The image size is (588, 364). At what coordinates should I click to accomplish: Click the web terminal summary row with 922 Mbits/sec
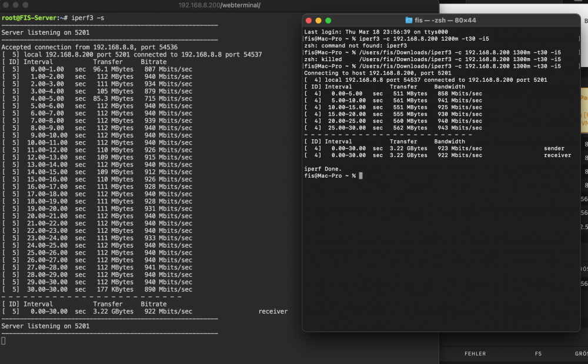click(145, 312)
